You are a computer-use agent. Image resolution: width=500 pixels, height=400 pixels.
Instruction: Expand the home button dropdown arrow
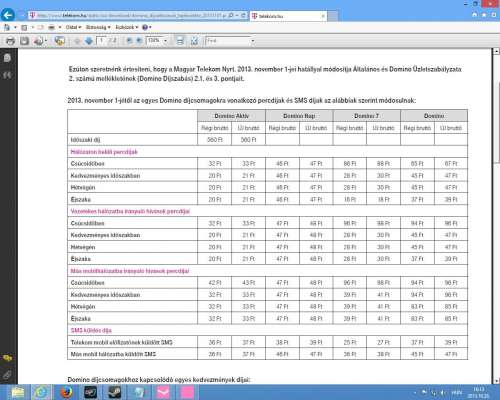coord(15,27)
